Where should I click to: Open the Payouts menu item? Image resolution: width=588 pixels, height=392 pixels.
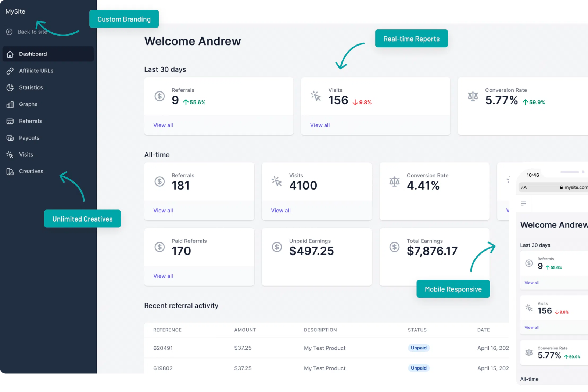(48, 138)
